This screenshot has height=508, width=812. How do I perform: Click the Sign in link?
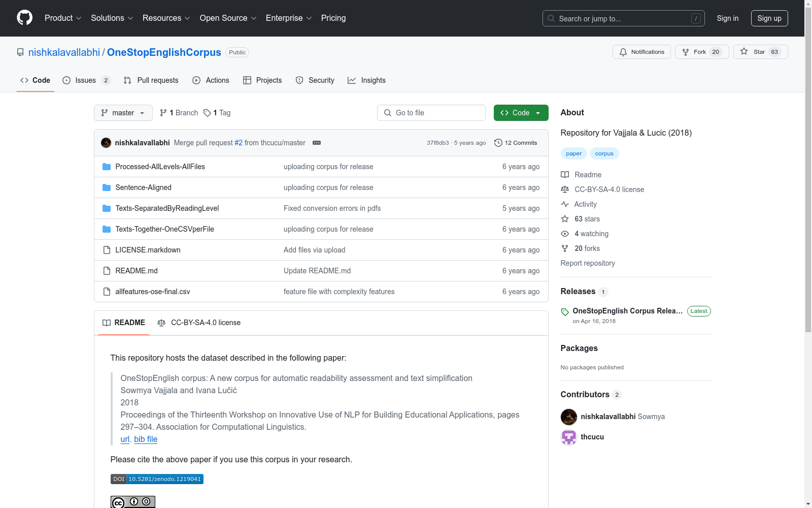pyautogui.click(x=728, y=18)
